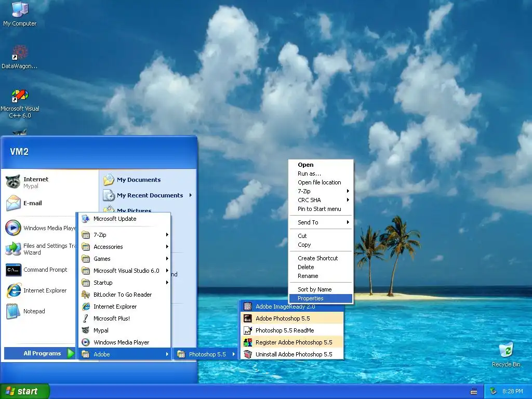Click the Microsoft Update icon
The width and height of the screenshot is (532, 399).
click(x=86, y=219)
